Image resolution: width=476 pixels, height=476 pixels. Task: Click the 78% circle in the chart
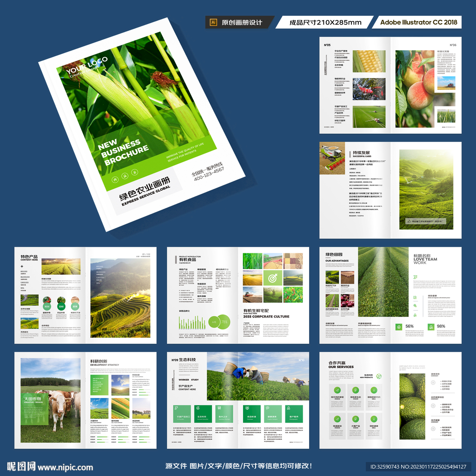coord(224,322)
